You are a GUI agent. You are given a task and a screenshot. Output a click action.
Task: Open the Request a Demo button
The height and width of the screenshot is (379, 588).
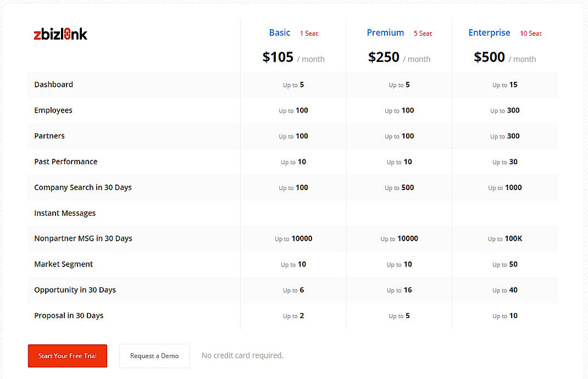point(154,356)
